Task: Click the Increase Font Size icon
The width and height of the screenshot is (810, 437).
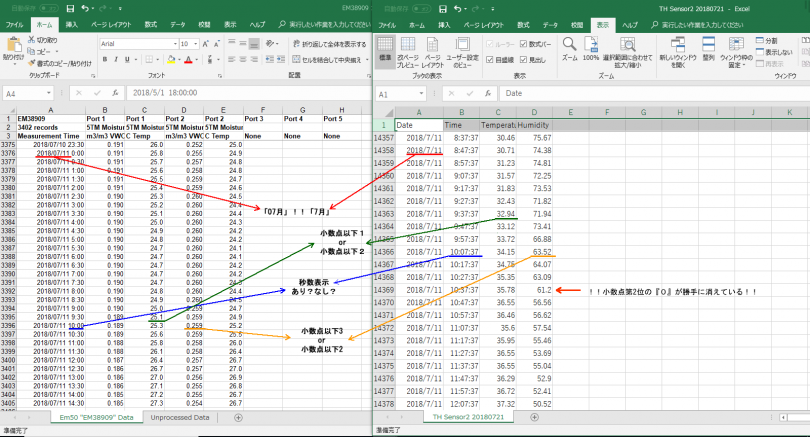Action: 206,44
